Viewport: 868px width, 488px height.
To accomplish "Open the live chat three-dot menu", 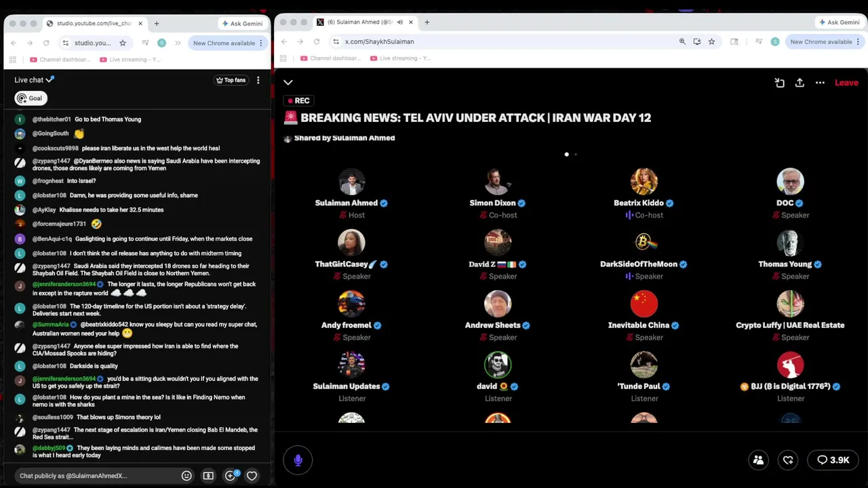I will 258,80.
